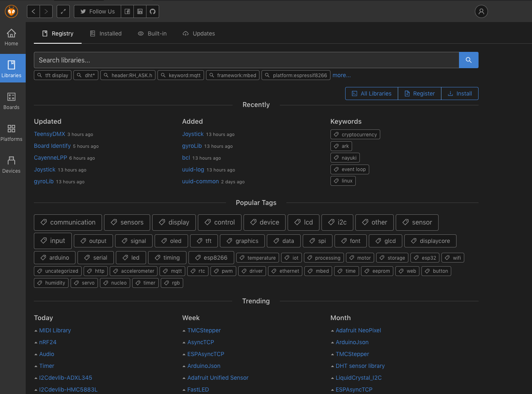Open Adafruit NeoPixel in Month trending

point(358,330)
